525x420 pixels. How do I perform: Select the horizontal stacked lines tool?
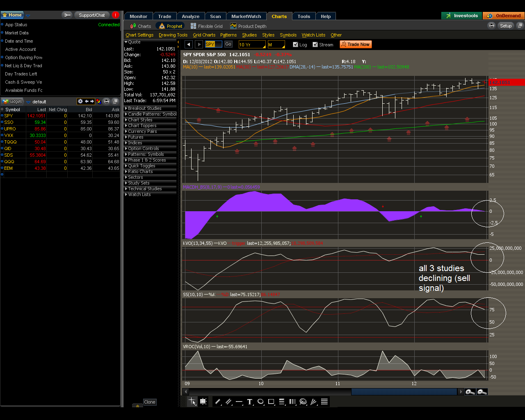[x=324, y=402]
